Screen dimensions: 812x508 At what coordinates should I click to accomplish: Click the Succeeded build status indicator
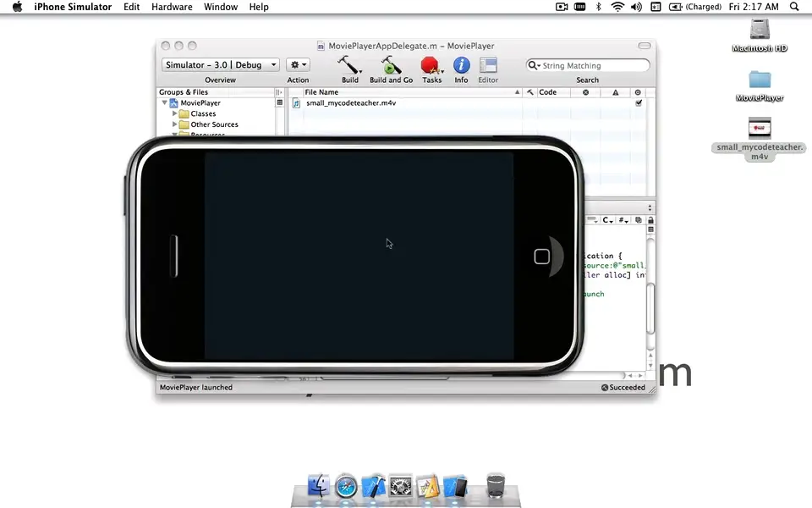623,387
